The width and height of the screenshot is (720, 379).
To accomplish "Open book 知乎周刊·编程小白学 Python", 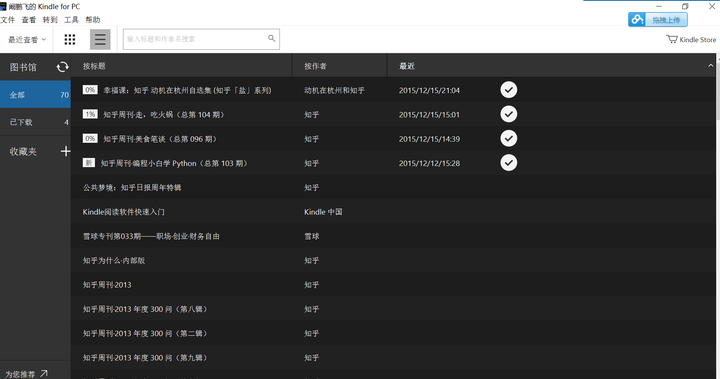I will (x=174, y=163).
